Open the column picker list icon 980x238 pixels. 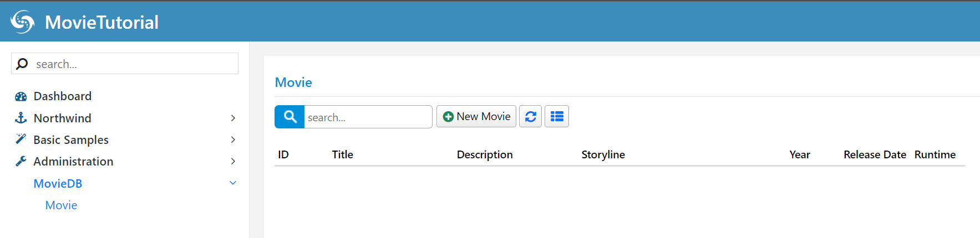tap(557, 117)
